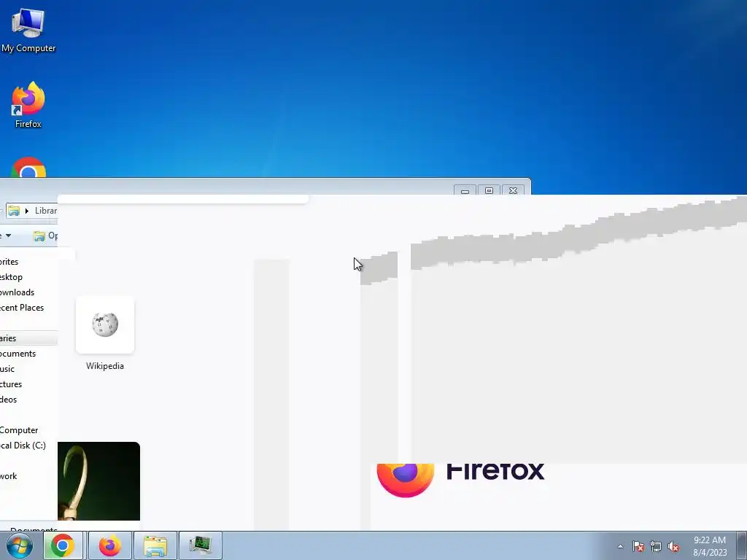Click Show Desktop strip at taskbar end
Viewport: 747px width, 560px height.
point(742,545)
